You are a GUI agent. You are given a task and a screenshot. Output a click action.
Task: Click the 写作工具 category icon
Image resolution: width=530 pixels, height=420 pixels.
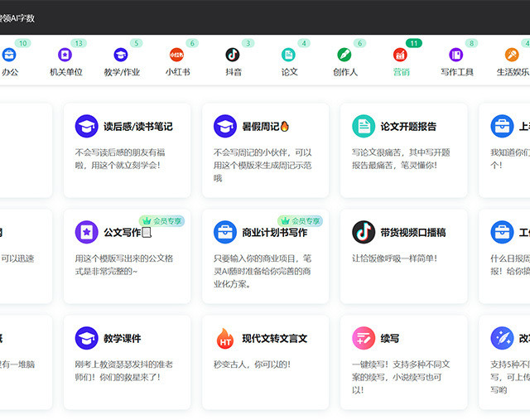(x=456, y=55)
